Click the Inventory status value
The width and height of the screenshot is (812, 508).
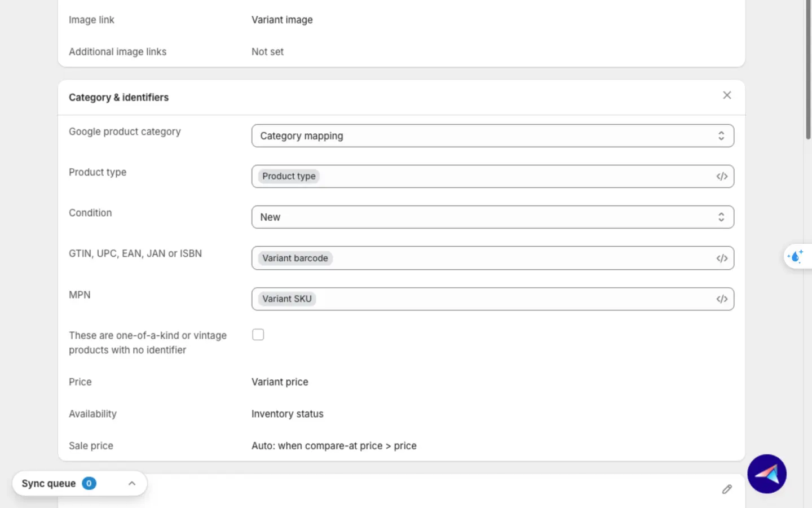[x=288, y=414]
